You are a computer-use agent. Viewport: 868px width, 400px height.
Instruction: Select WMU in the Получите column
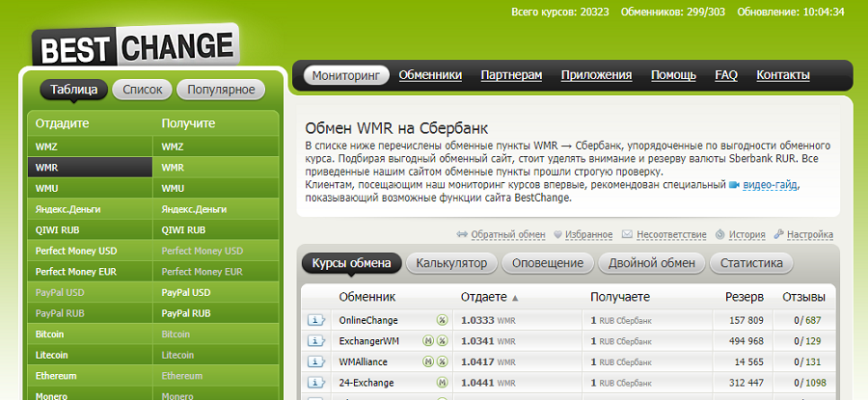[x=216, y=189]
